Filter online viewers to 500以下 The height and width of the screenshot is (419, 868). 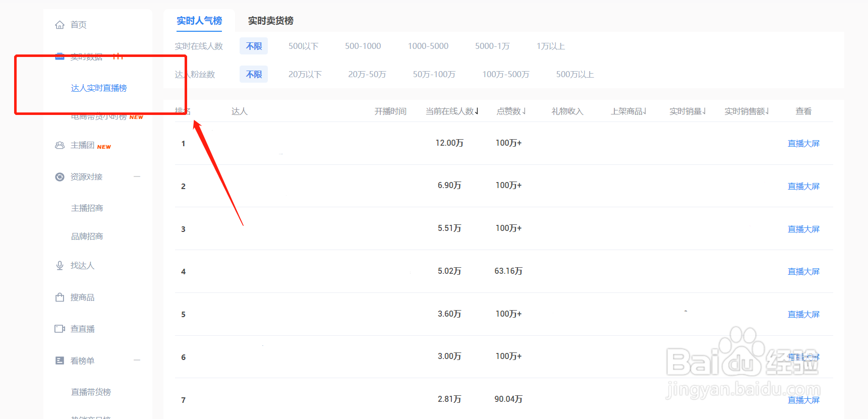304,46
